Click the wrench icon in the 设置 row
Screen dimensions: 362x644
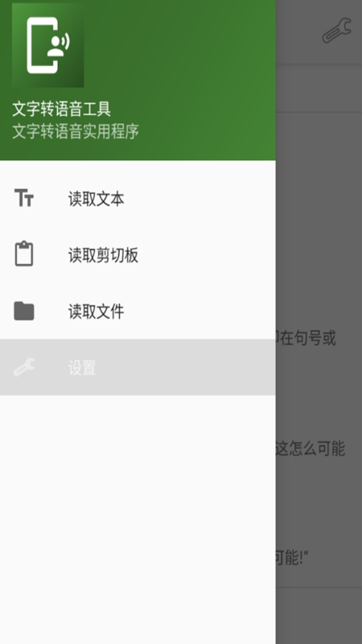pos(24,367)
